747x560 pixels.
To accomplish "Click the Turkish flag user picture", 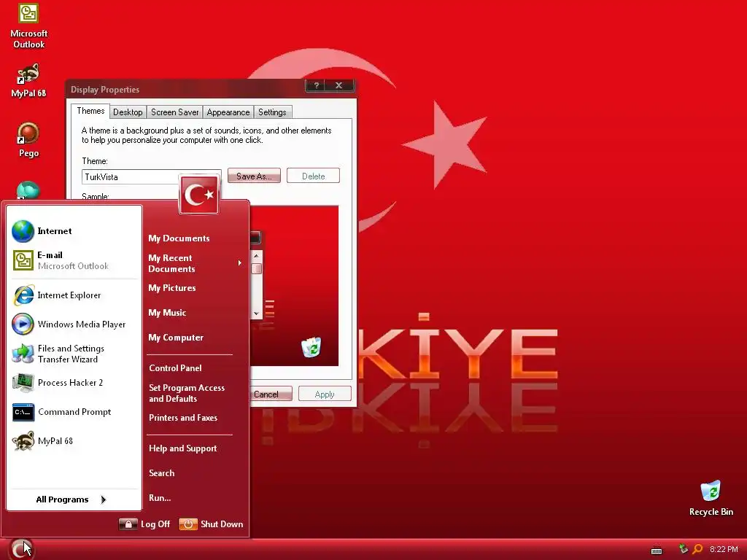I will (199, 194).
